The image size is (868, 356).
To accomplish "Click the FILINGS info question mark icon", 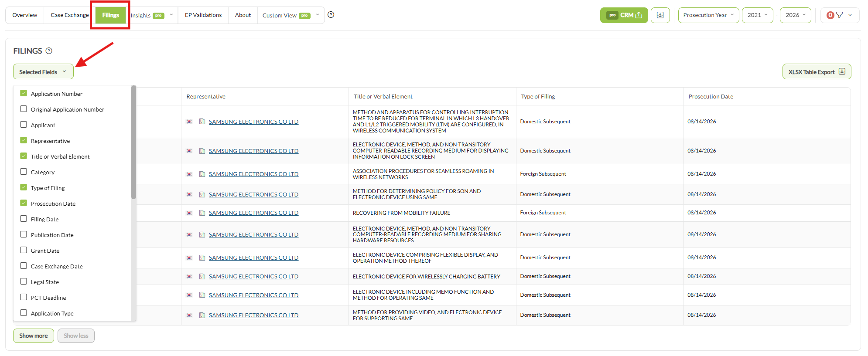I will point(49,51).
